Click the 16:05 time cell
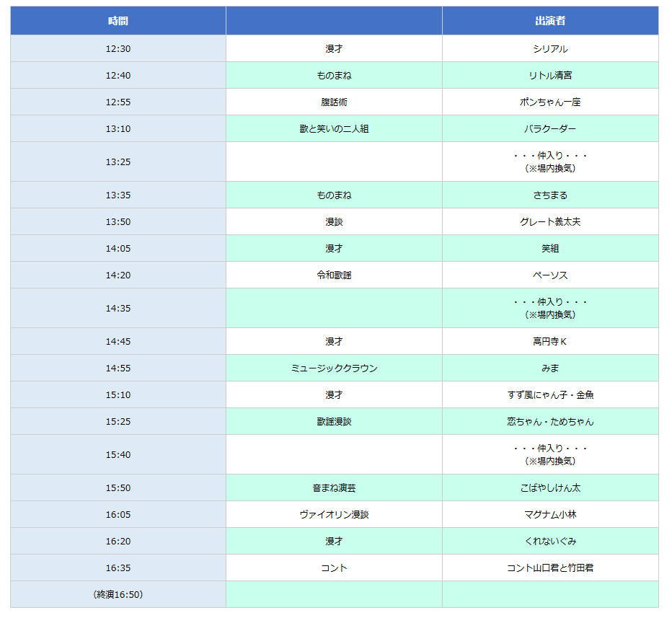Screen dimensions: 672x618 (118, 514)
